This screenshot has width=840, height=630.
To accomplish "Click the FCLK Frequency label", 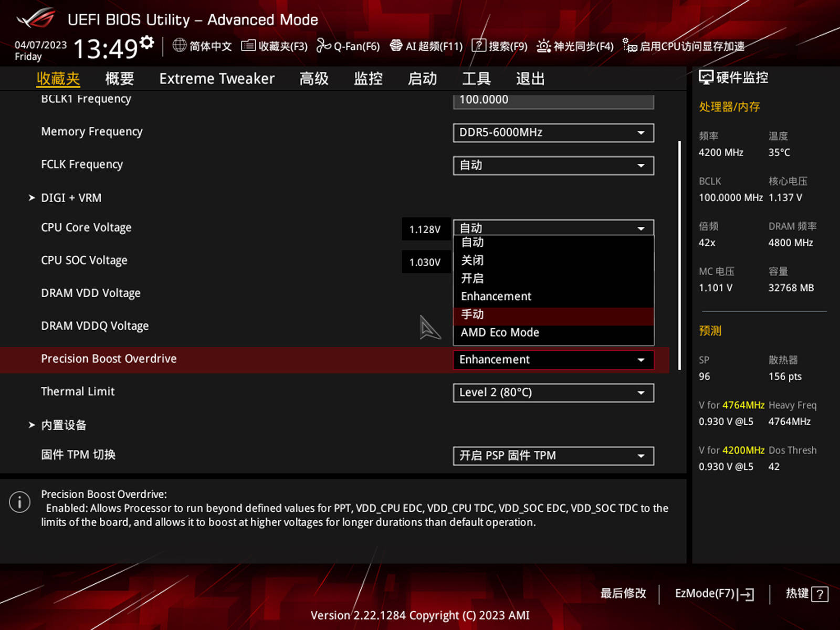I will point(82,165).
